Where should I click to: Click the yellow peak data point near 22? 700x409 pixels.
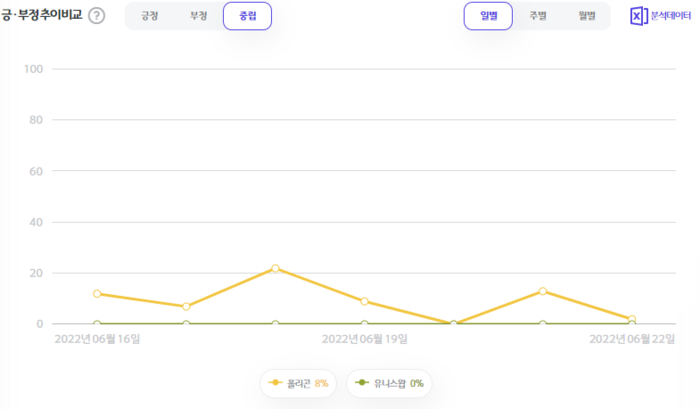275,268
